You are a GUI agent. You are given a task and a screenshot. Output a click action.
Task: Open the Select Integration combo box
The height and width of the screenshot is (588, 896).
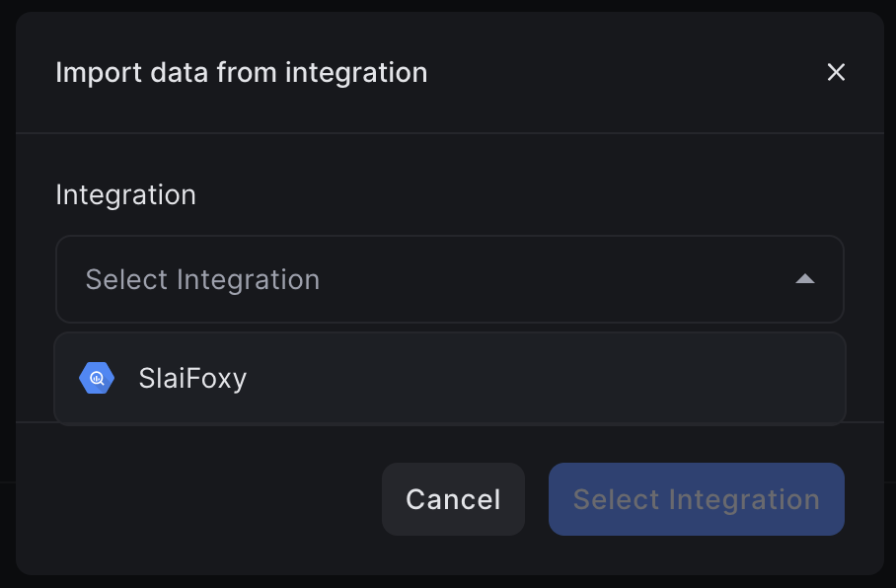pos(450,279)
